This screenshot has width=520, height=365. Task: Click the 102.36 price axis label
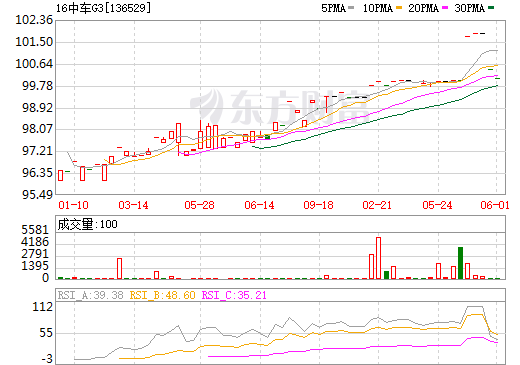pyautogui.click(x=34, y=20)
